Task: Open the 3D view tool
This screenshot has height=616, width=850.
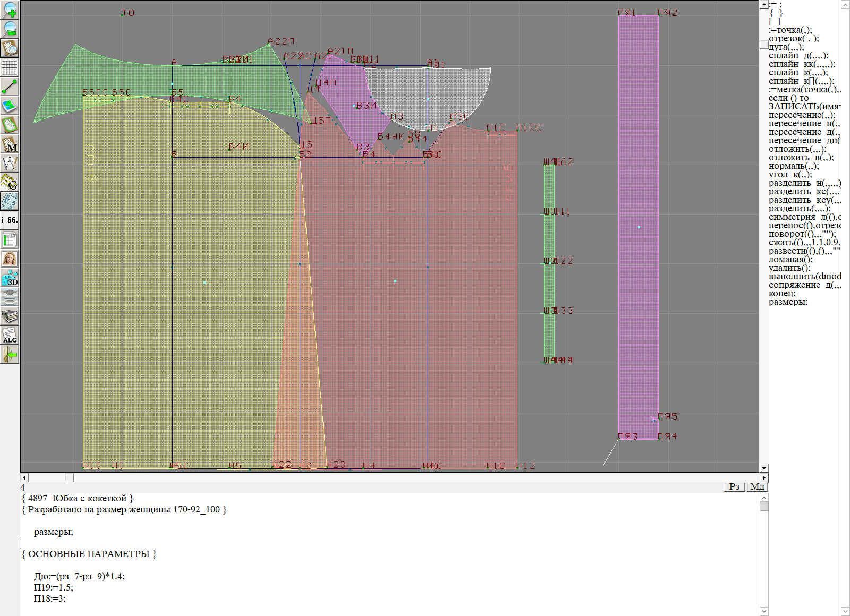Action: click(x=10, y=278)
